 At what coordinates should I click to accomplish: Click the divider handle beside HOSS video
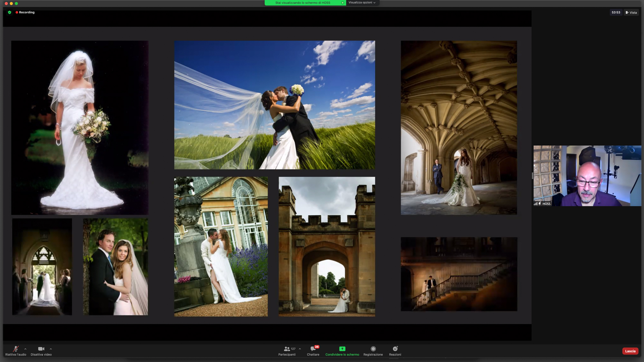coord(532,176)
